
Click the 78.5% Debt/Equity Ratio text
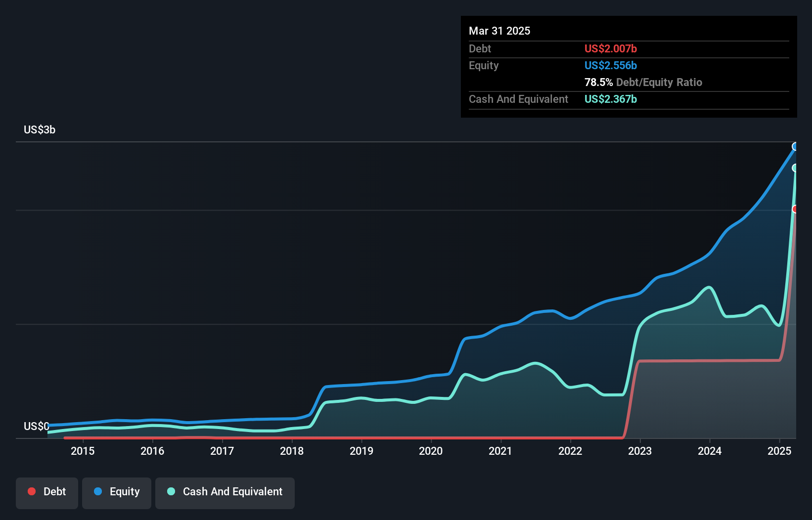(643, 82)
